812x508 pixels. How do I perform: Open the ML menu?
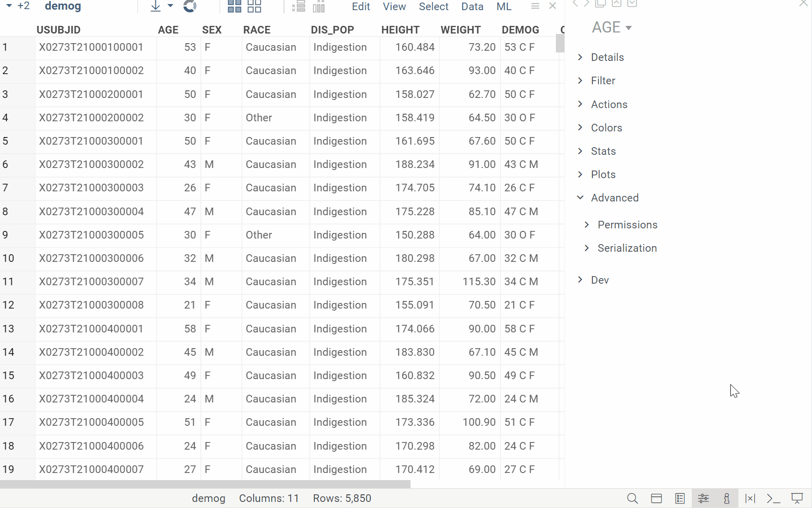(504, 7)
